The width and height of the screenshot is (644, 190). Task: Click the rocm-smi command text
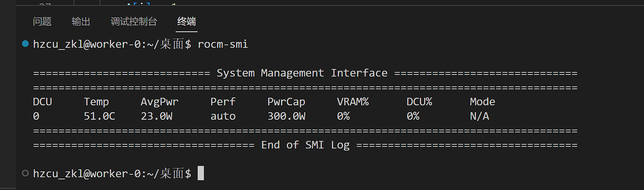pyautogui.click(x=223, y=44)
